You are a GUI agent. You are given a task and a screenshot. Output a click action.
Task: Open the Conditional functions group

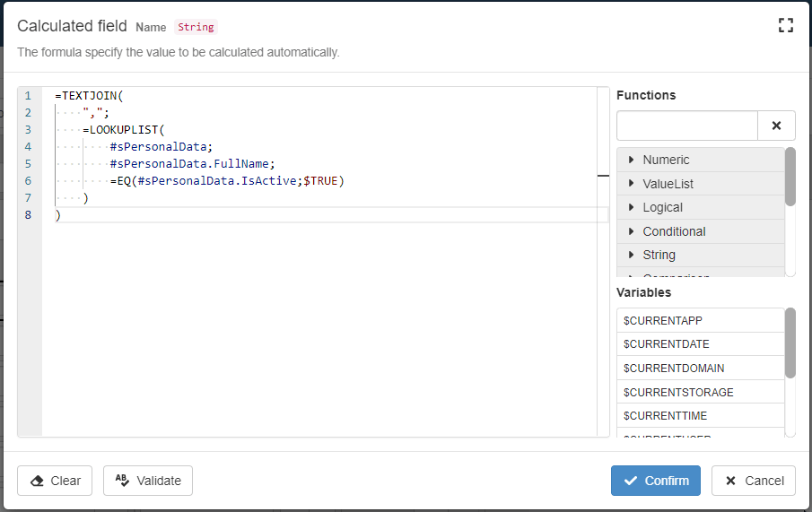[674, 231]
